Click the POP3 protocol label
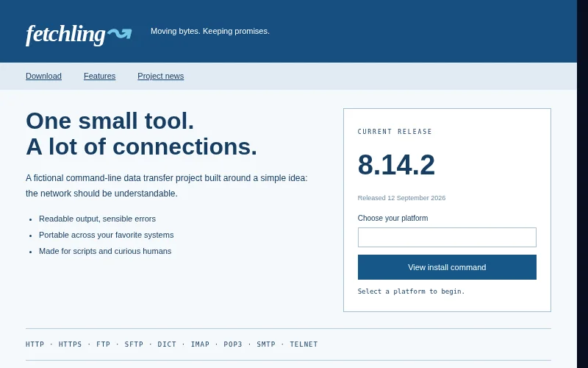The height and width of the screenshot is (368, 588). [233, 344]
